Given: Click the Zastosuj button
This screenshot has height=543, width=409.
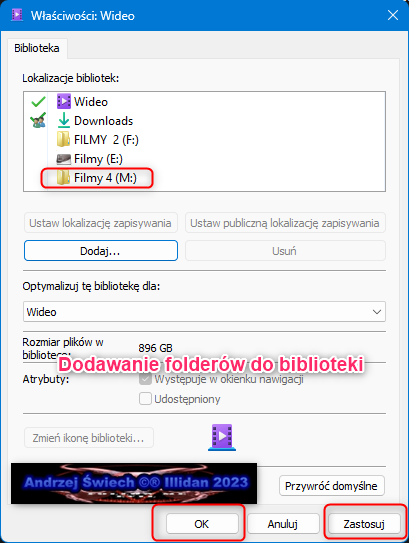Looking at the screenshot, I should click(x=364, y=524).
